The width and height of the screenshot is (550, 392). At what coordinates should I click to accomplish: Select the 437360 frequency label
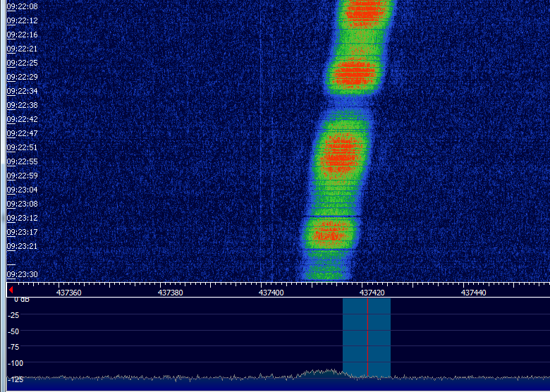[69, 293]
